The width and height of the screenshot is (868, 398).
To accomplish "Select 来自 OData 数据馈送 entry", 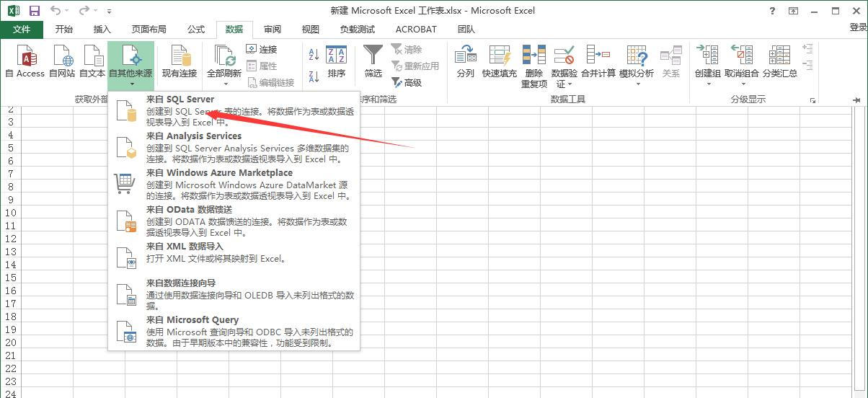I will [234, 221].
